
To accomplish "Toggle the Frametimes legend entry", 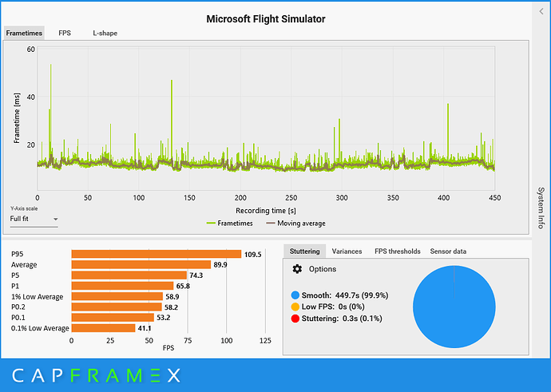I will click(230, 224).
